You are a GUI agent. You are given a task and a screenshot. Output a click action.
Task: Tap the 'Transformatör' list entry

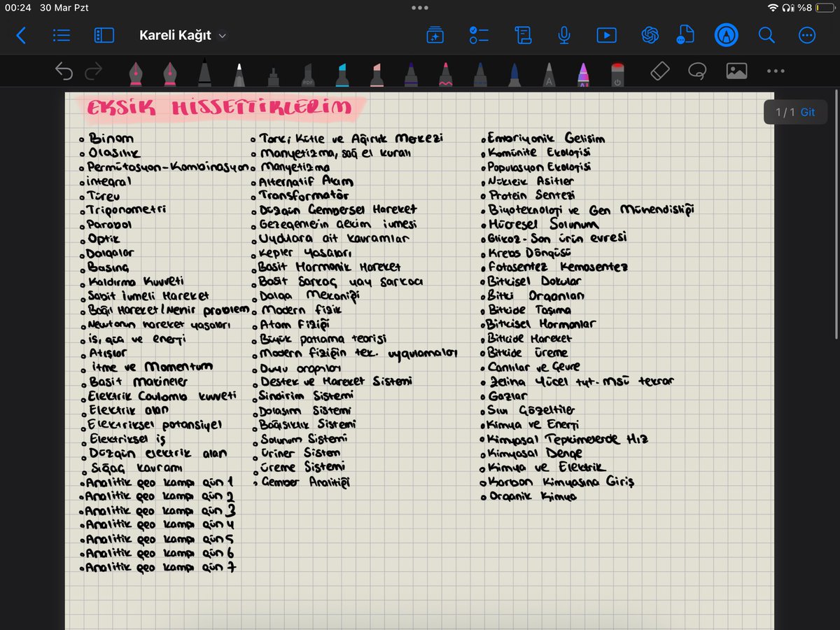point(304,195)
